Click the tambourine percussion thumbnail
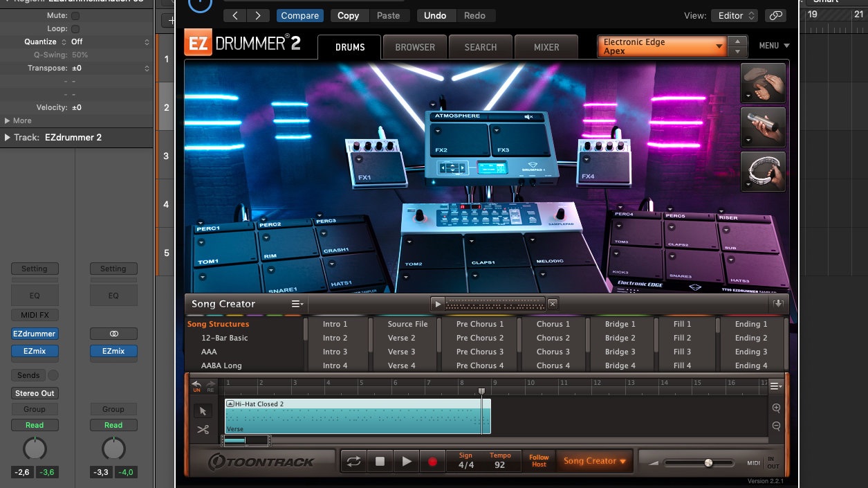Viewport: 868px width, 488px height. tap(764, 171)
